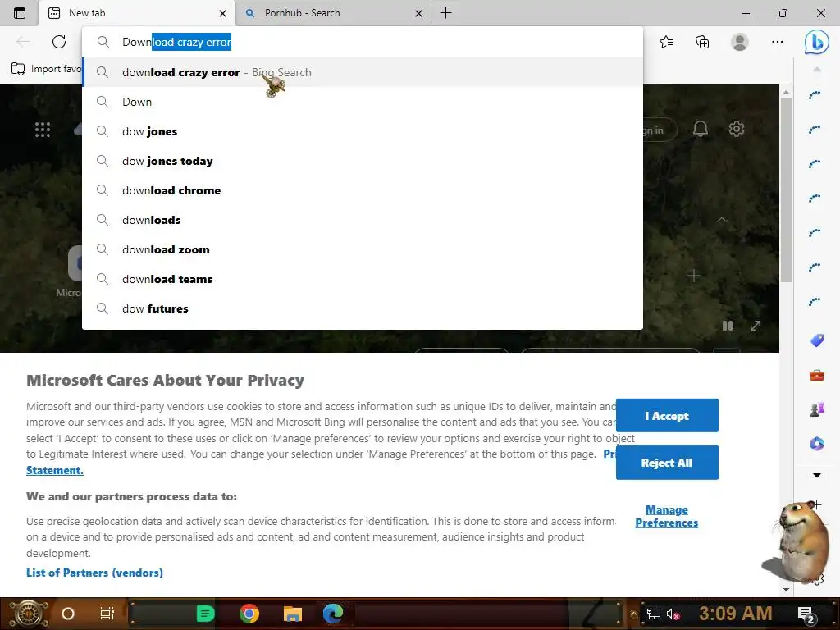Open page settings gear icon

[x=737, y=129]
